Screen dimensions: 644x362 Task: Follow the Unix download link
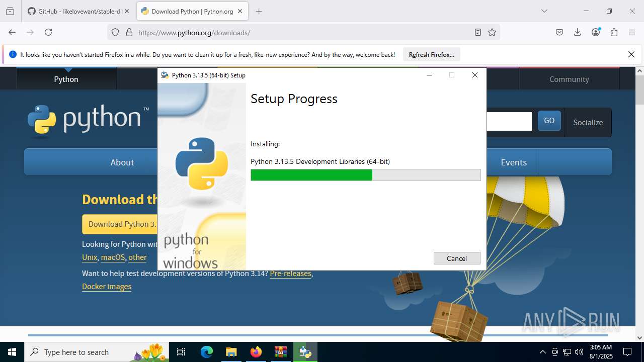(x=90, y=257)
